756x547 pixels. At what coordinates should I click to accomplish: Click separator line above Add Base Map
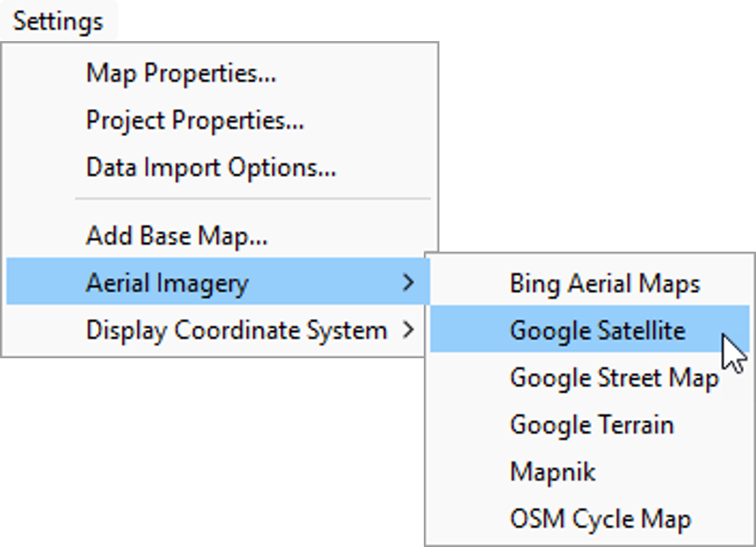click(252, 199)
